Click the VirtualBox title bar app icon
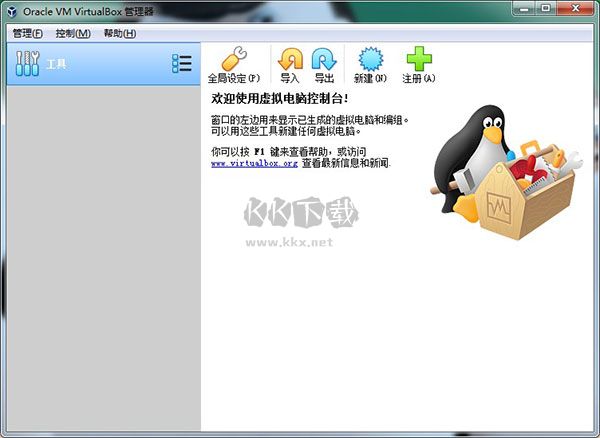Screen dimensions: 600x438 (x=12, y=11)
